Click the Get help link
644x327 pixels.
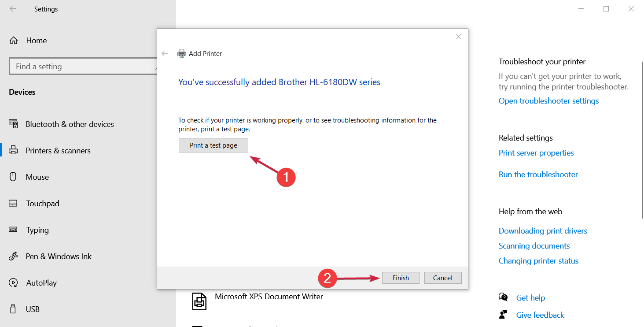(x=530, y=298)
